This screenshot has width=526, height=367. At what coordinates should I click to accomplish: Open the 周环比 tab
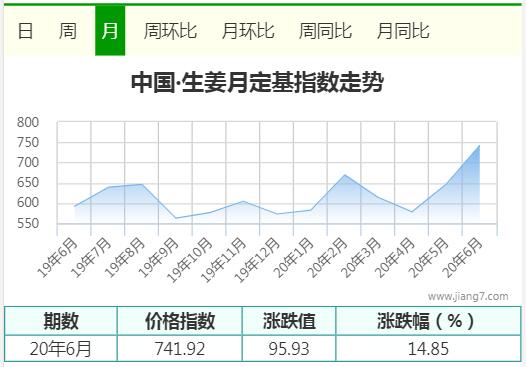170,31
